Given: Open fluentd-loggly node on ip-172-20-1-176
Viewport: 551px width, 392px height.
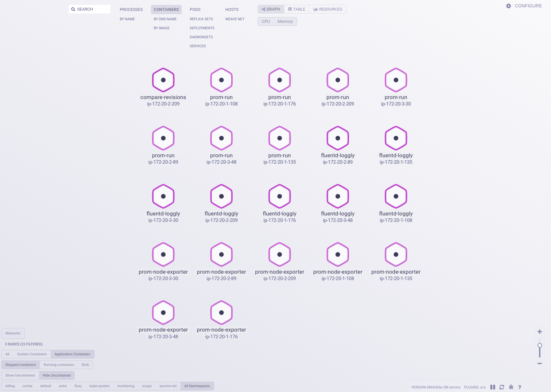Looking at the screenshot, I should click(280, 196).
